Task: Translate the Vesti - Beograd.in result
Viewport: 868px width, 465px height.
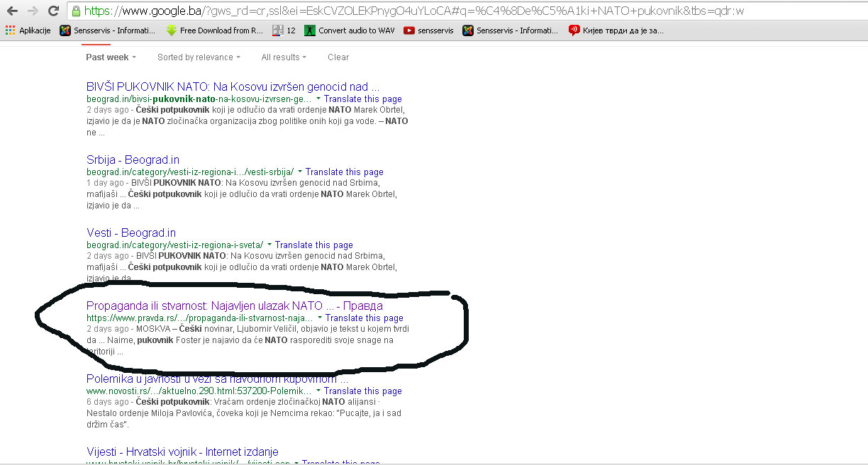Action: coord(314,245)
